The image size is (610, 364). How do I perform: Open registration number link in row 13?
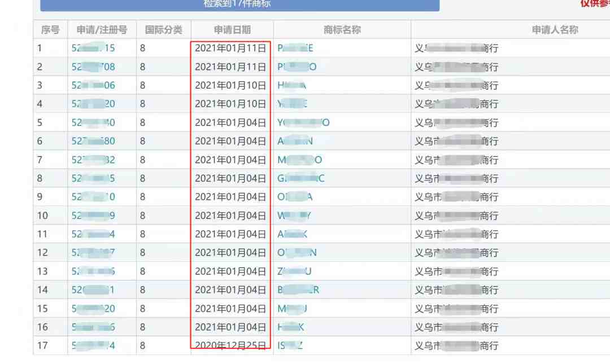[93, 271]
